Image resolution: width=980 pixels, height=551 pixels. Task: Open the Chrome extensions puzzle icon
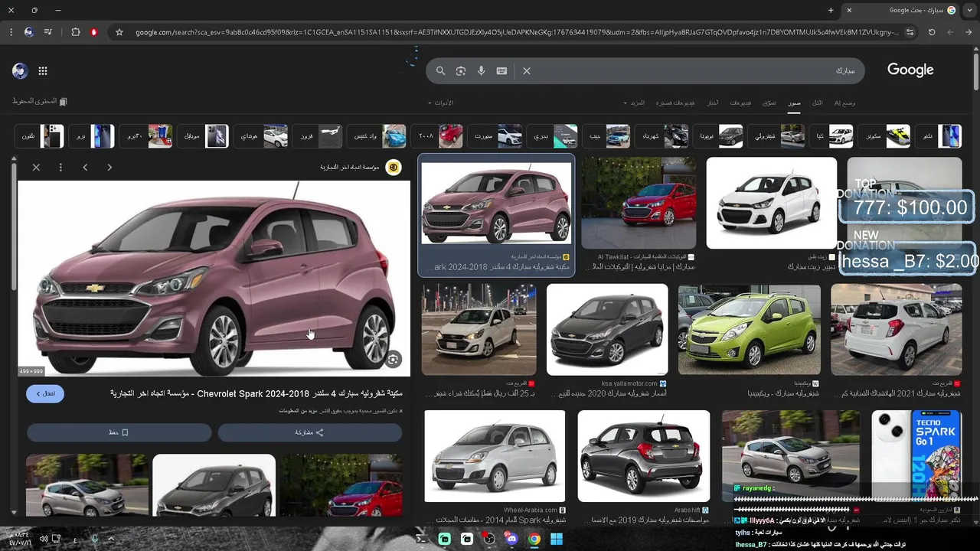coord(75,32)
